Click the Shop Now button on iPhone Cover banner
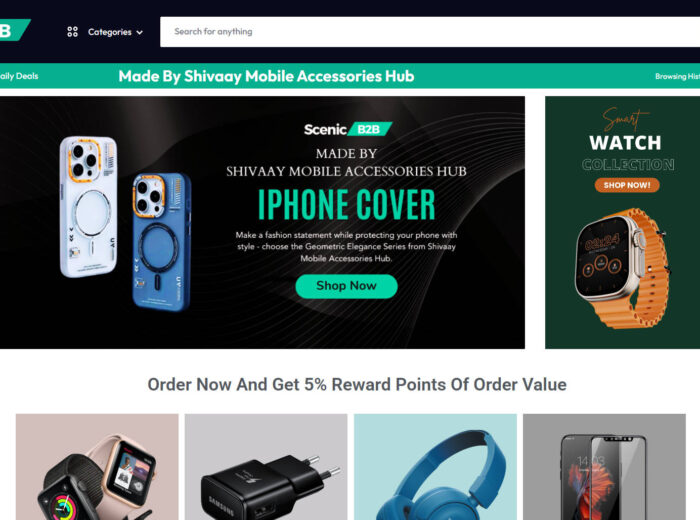 (346, 286)
